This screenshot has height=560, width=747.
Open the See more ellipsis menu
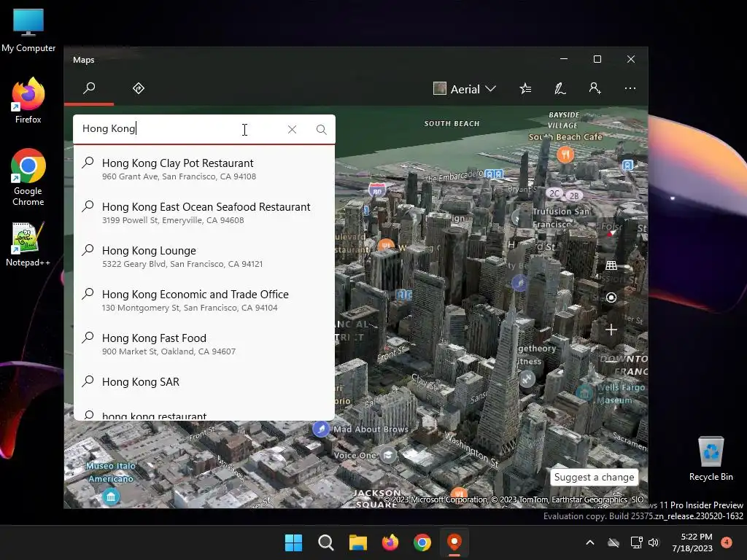click(x=630, y=88)
